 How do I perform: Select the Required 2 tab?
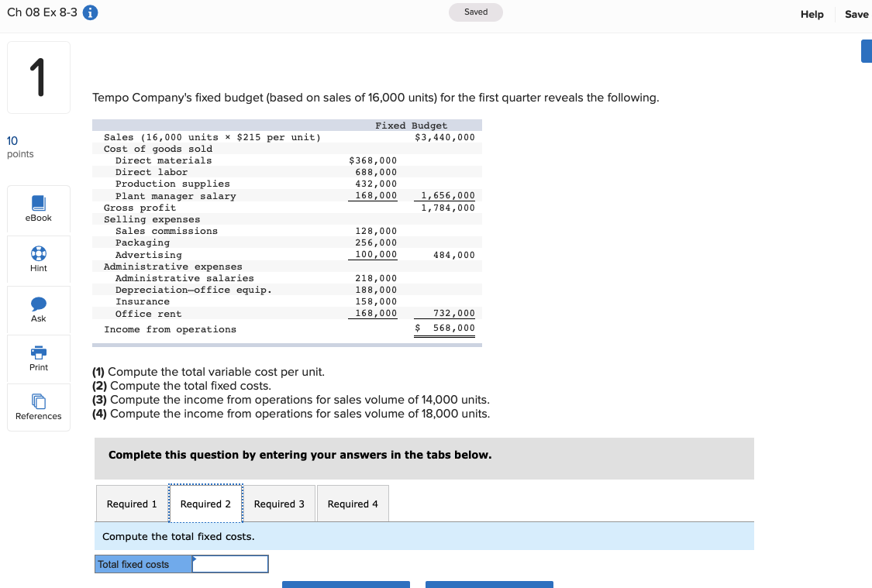pos(205,504)
